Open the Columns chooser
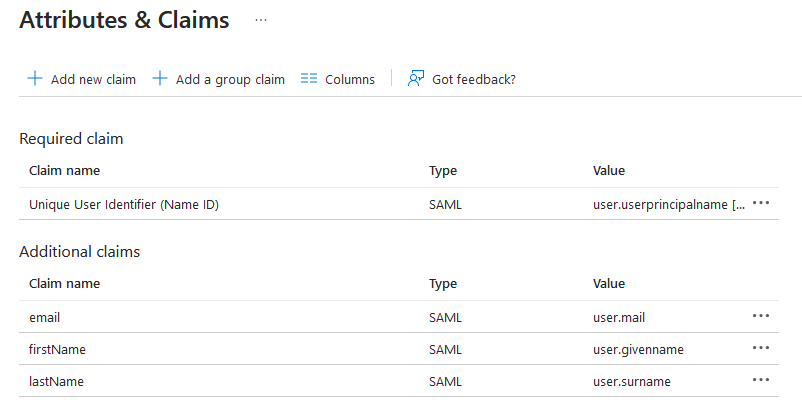Viewport: 802px width, 415px height. (338, 79)
